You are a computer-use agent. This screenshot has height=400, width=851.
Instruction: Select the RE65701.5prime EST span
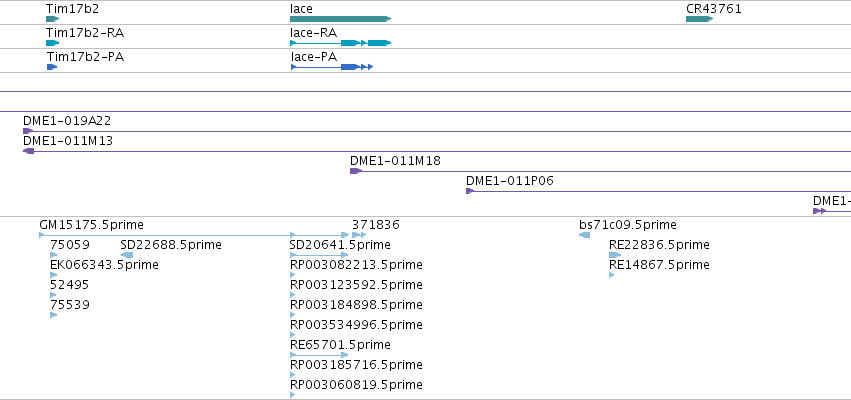tap(319, 354)
